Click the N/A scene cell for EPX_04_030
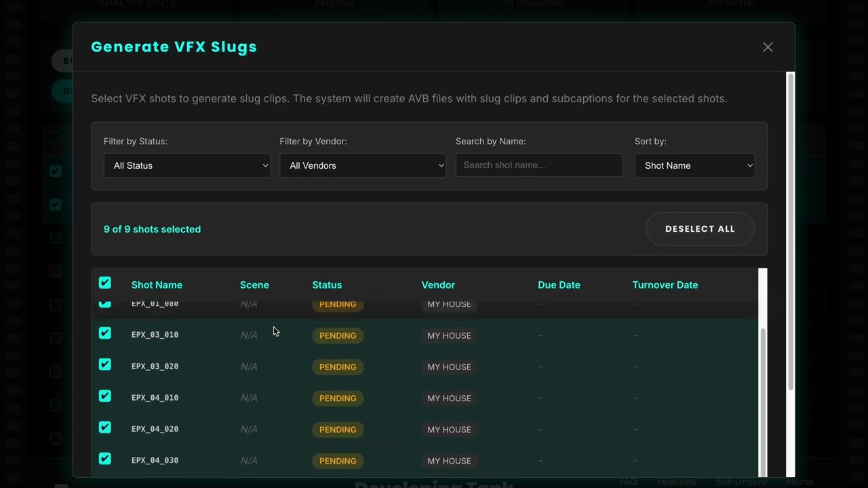 [x=249, y=461]
